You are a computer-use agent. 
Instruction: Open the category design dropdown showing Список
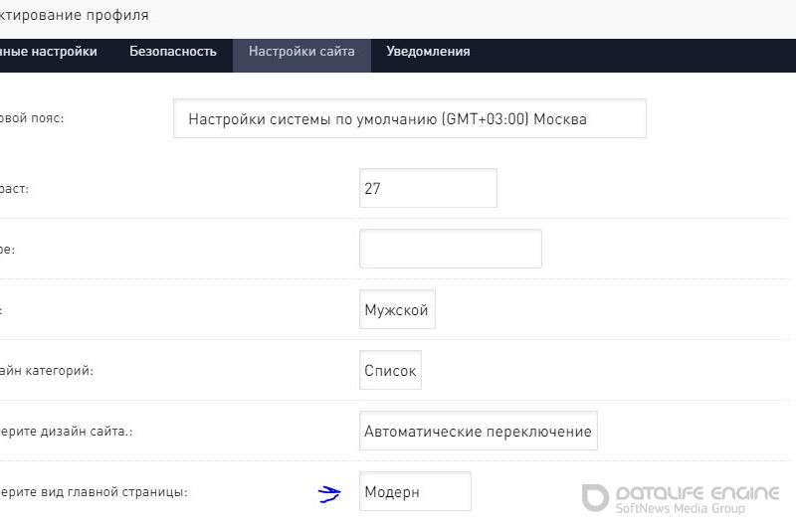(390, 371)
